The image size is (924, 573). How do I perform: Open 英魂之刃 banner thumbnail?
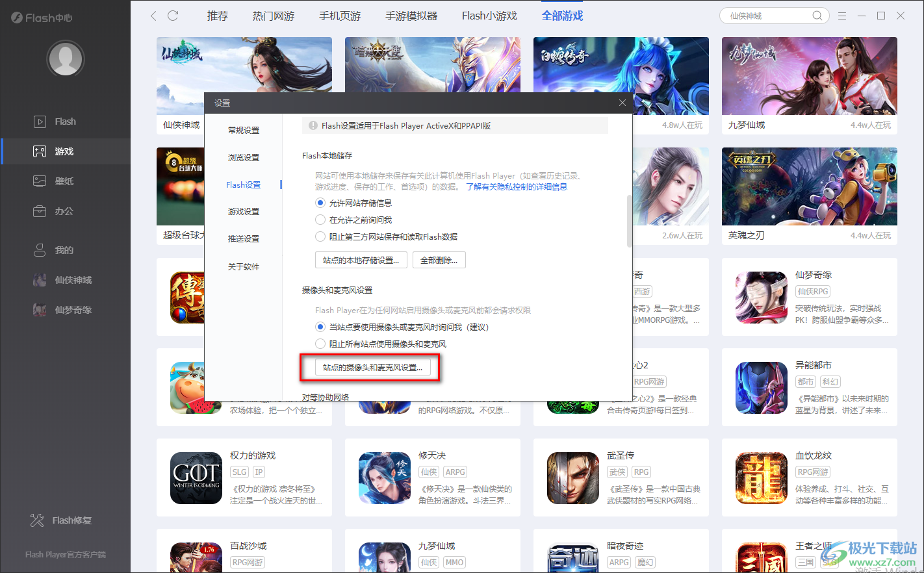point(810,186)
